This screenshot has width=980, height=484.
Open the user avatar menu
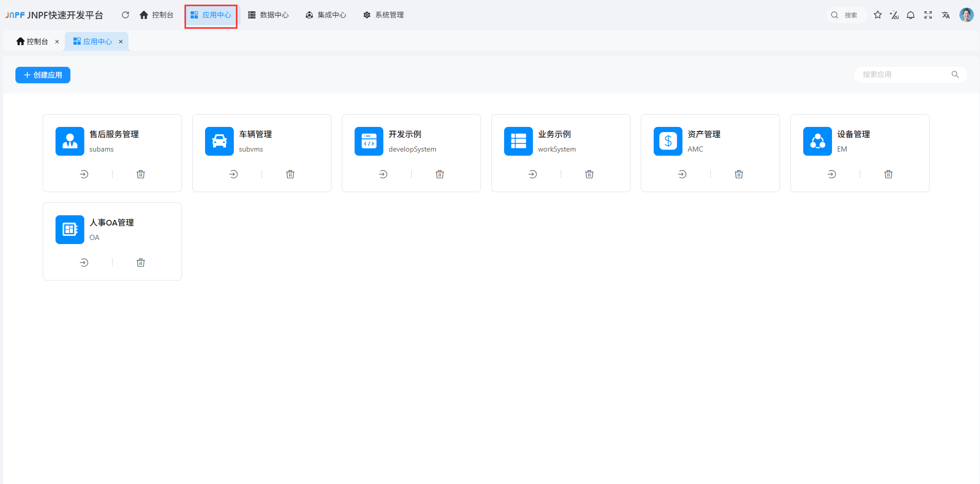[x=966, y=15]
